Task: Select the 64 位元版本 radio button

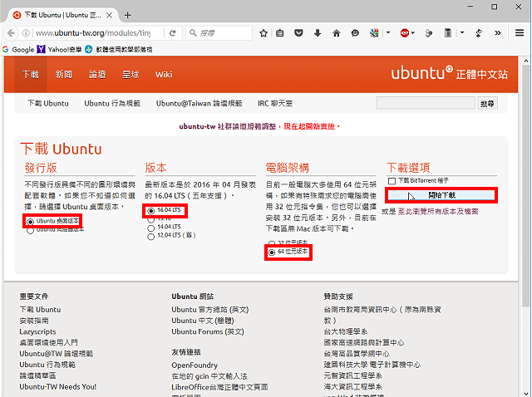Action: pos(272,252)
